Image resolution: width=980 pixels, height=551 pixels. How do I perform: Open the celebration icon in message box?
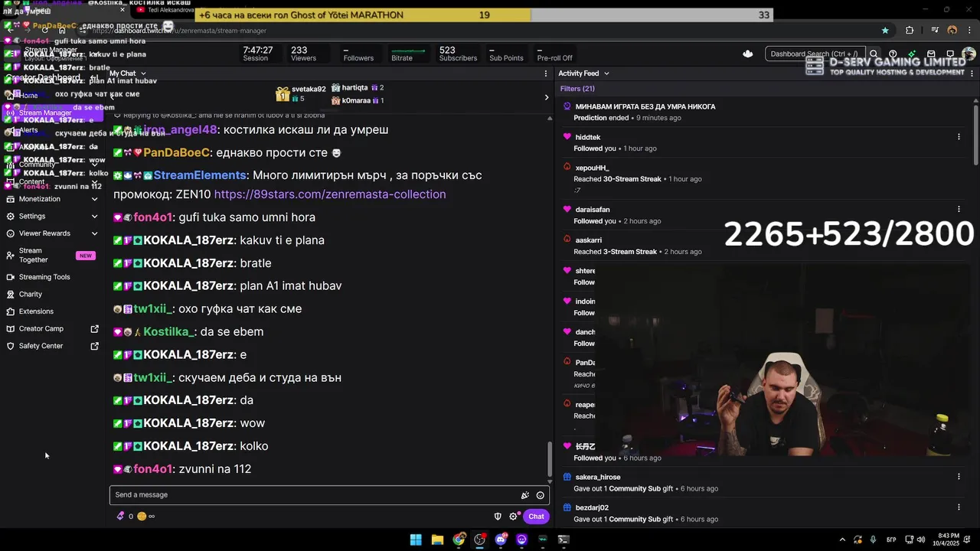coord(524,495)
